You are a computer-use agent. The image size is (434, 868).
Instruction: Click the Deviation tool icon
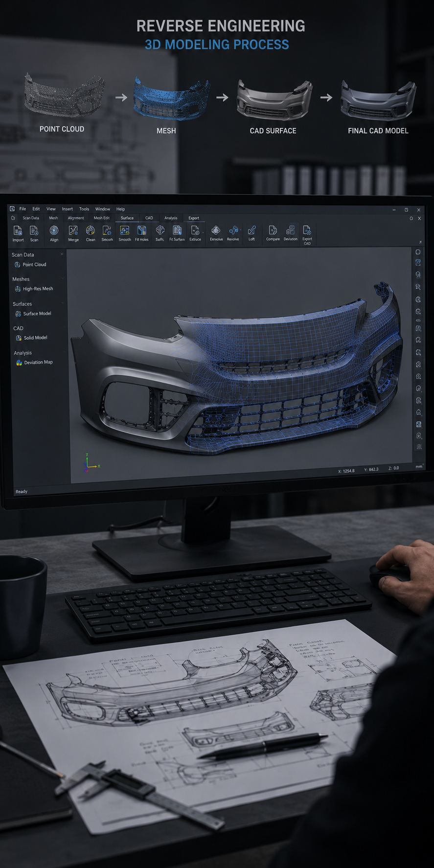point(291,230)
